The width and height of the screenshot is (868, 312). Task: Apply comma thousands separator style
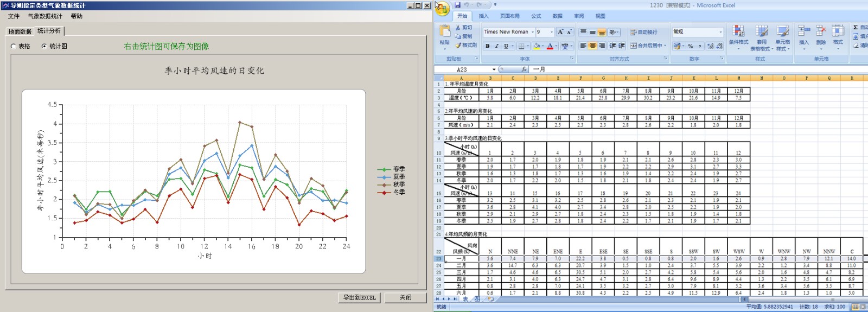click(700, 46)
